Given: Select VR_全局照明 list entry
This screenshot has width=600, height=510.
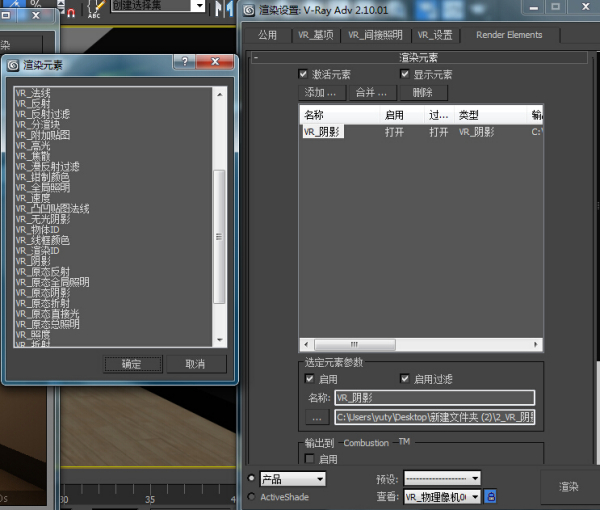Looking at the screenshot, I should 42,188.
